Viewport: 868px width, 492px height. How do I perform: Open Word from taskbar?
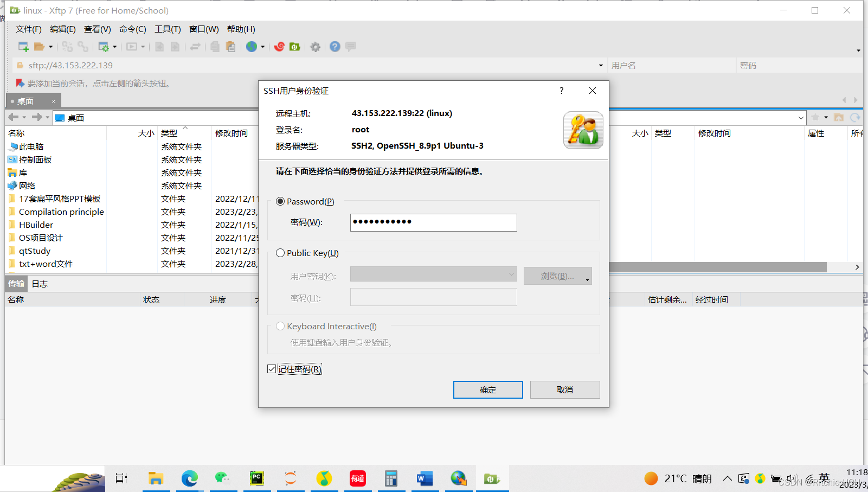point(425,478)
